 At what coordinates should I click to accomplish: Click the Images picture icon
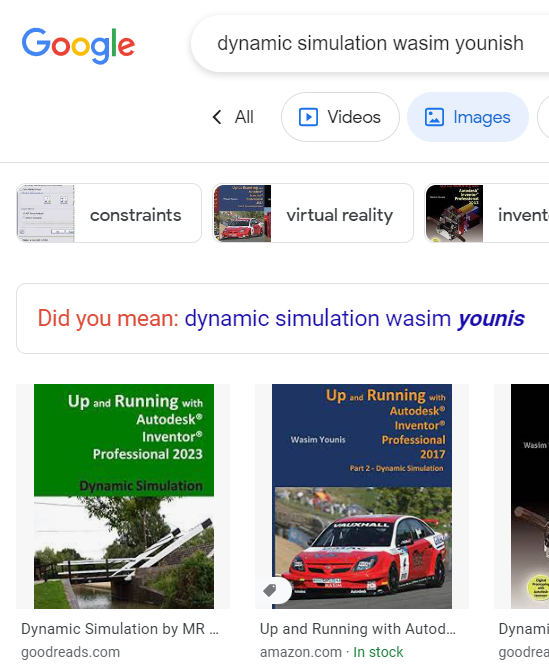coord(434,117)
